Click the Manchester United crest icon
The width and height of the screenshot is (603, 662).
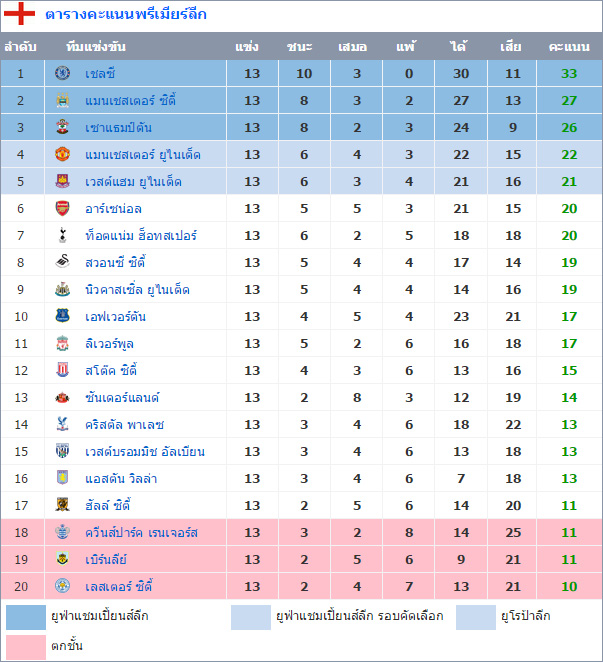[x=63, y=154]
